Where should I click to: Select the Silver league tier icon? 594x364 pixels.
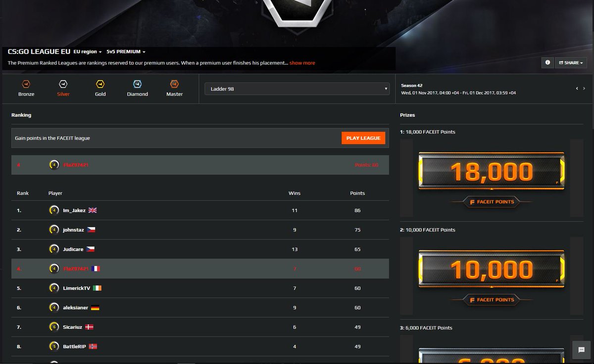63,85
